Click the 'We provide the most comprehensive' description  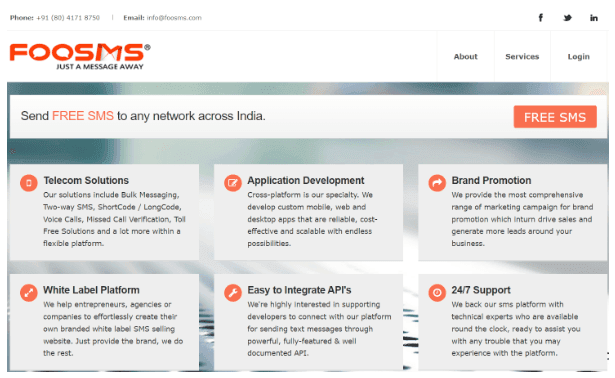click(x=522, y=219)
